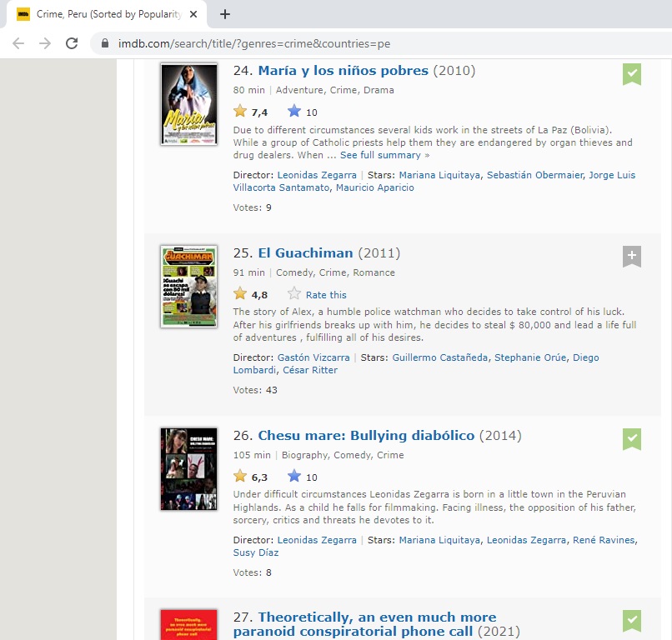Image resolution: width=672 pixels, height=640 pixels.
Task: Change your blue star rating for María
Action: (294, 112)
